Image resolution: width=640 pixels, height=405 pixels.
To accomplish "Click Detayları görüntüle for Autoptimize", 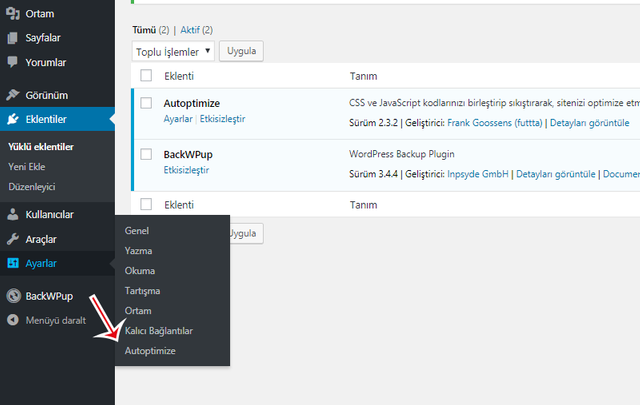I will pos(589,123).
